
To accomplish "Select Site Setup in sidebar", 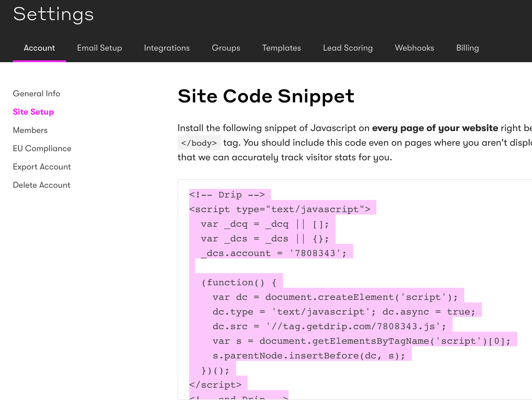I will pyautogui.click(x=33, y=112).
